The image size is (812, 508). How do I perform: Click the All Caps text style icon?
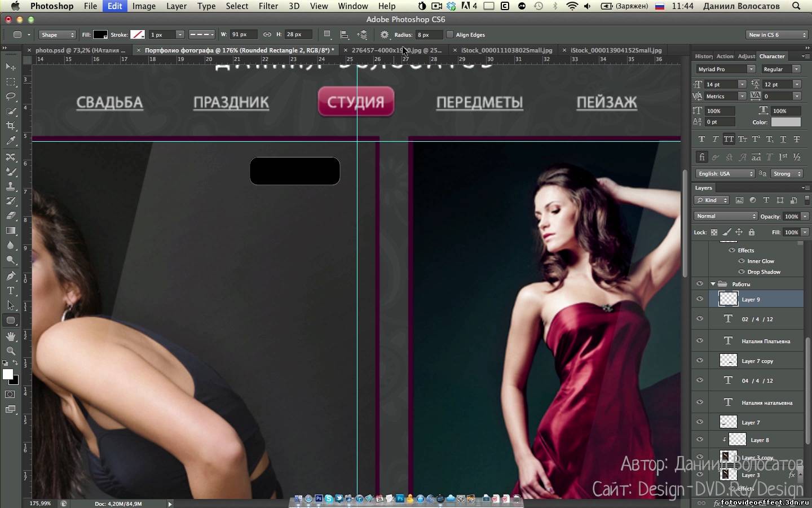pyautogui.click(x=729, y=139)
